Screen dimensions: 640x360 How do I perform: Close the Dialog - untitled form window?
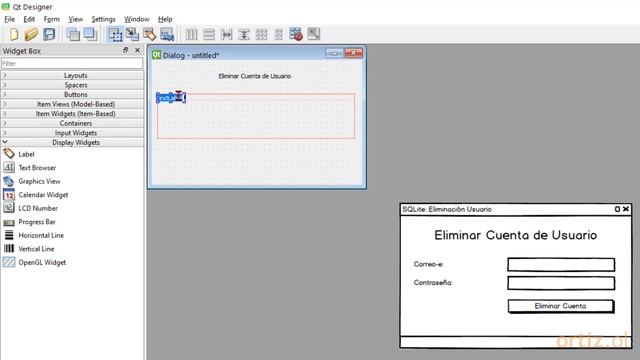[x=353, y=53]
